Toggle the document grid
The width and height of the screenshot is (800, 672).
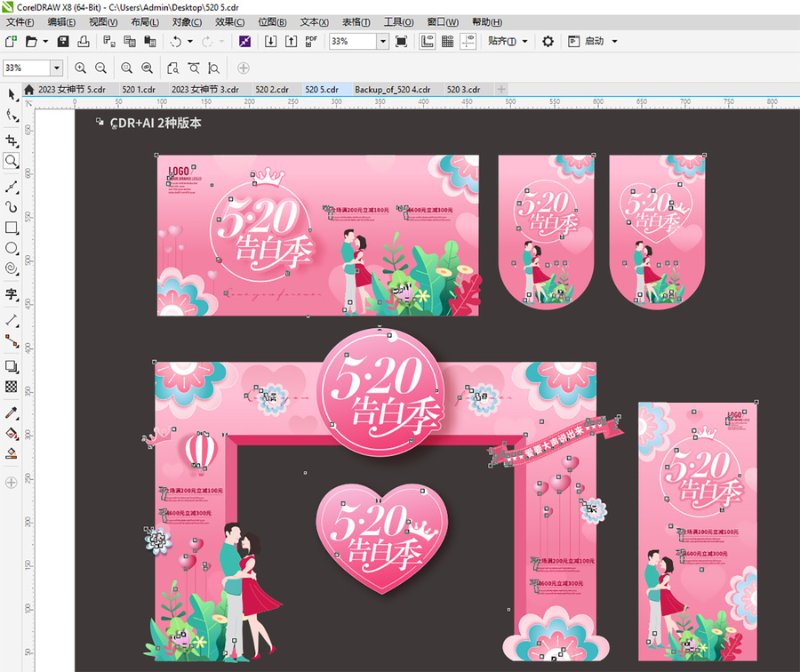(447, 41)
